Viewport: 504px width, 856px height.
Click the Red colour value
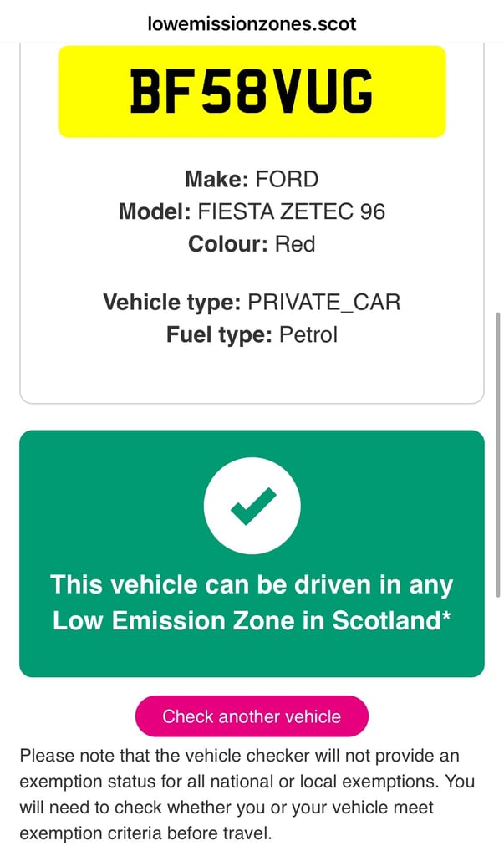point(295,244)
